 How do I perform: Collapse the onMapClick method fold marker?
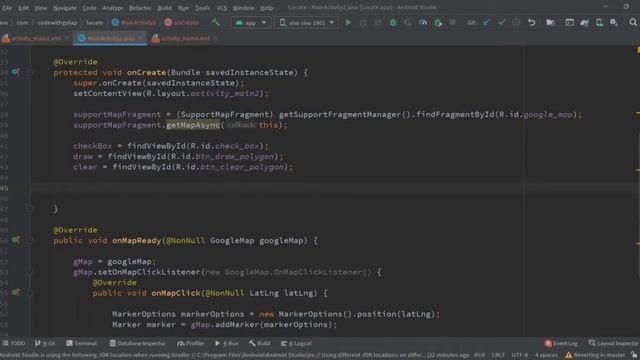pos(30,293)
